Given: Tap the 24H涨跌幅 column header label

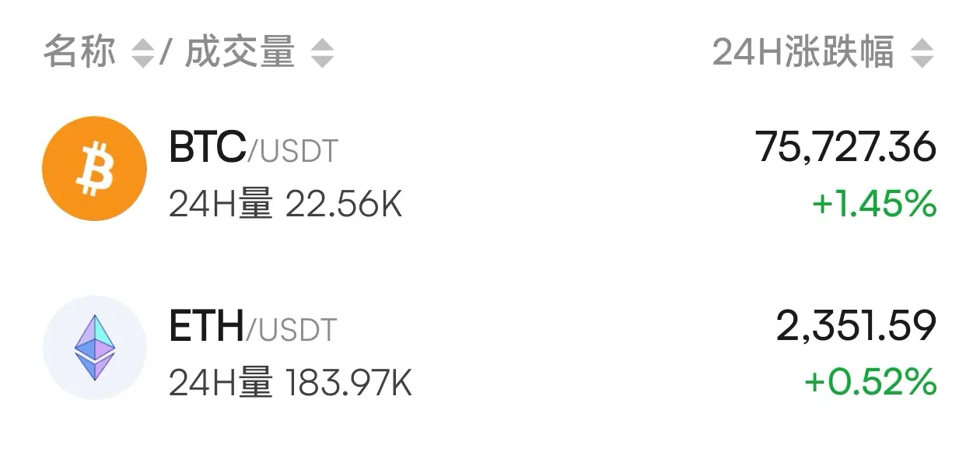Looking at the screenshot, I should 803,53.
